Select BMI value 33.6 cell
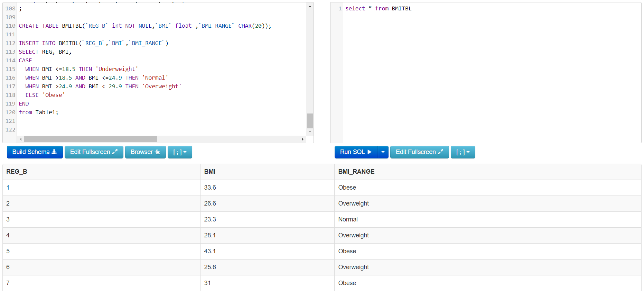This screenshot has width=644, height=291. click(268, 188)
